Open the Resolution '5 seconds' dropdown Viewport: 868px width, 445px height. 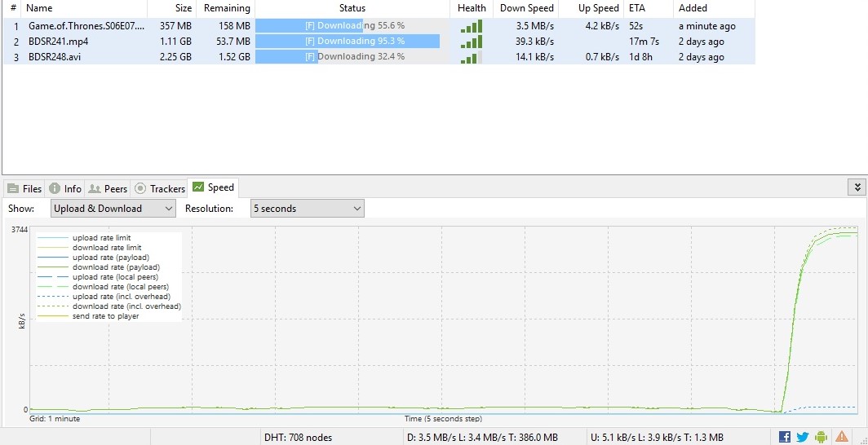(308, 209)
